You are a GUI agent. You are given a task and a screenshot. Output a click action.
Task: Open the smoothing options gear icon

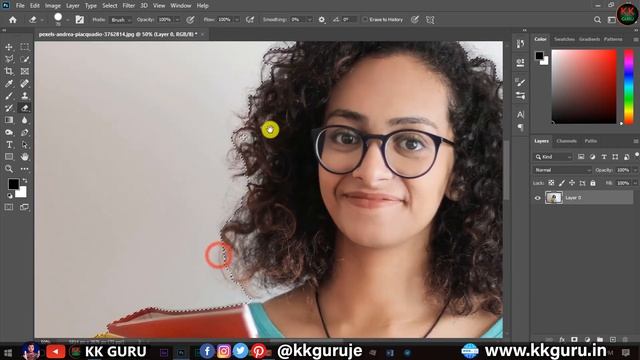pyautogui.click(x=322, y=20)
